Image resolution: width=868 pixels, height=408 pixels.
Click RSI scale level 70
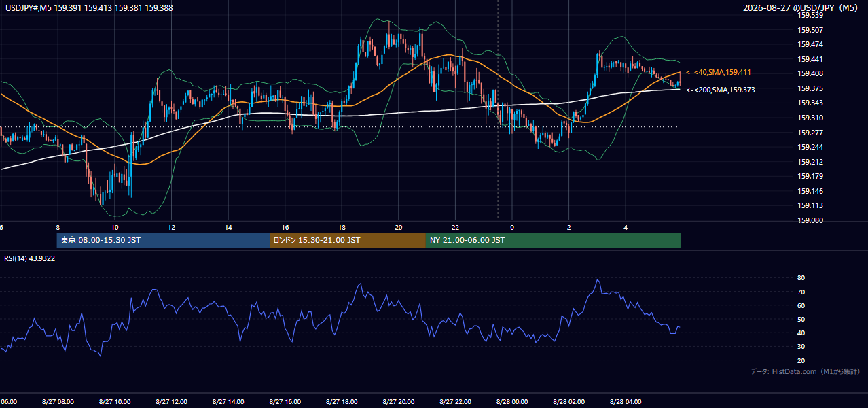pos(801,292)
